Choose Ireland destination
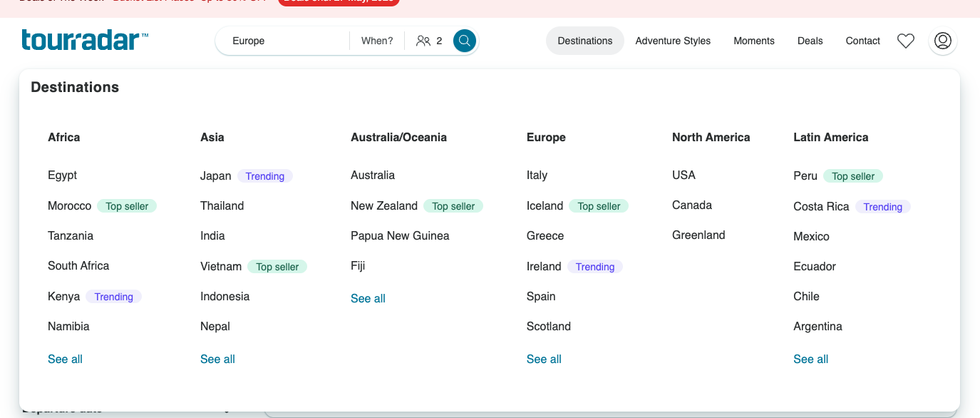The width and height of the screenshot is (980, 418). tap(544, 266)
